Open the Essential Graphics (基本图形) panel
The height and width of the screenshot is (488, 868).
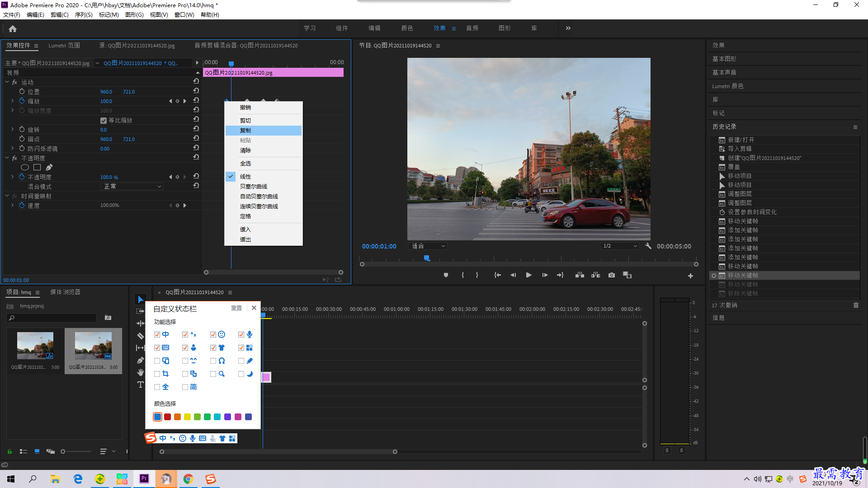click(x=724, y=59)
